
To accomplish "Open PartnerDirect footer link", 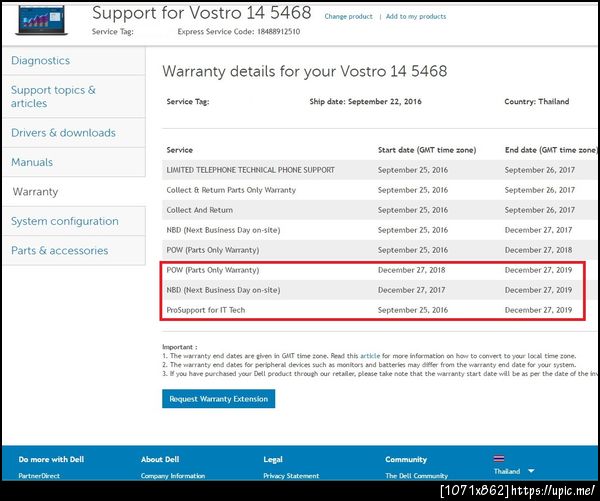I will pos(39,476).
